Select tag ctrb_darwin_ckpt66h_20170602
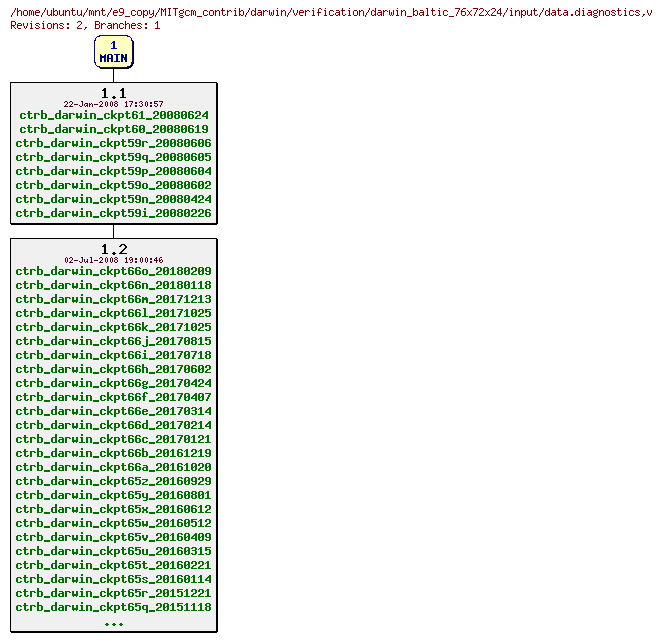The height and width of the screenshot is (641, 662). 114,369
